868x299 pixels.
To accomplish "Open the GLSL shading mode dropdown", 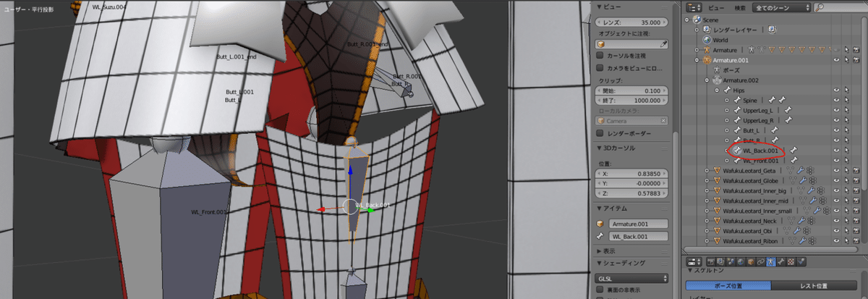I will [x=633, y=277].
